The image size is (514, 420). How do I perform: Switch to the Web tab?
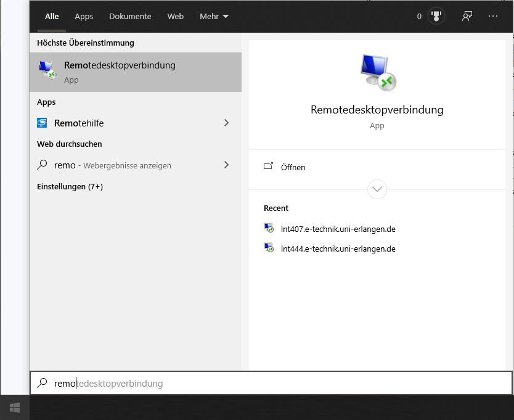tap(176, 17)
